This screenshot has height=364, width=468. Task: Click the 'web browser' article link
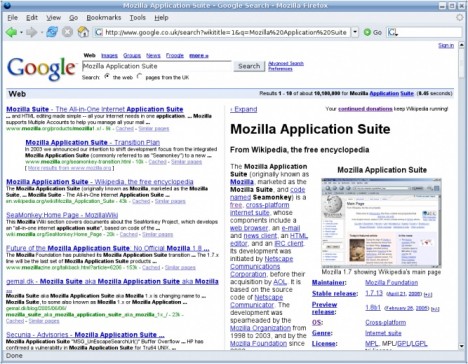point(249,228)
